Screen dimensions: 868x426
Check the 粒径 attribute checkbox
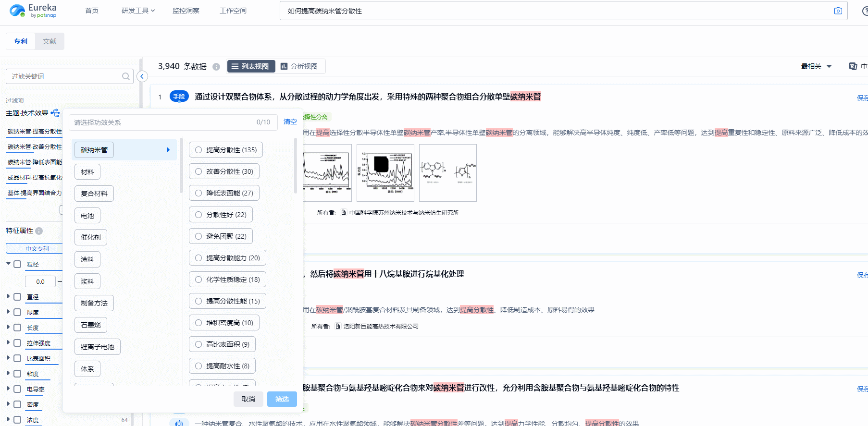[18, 264]
